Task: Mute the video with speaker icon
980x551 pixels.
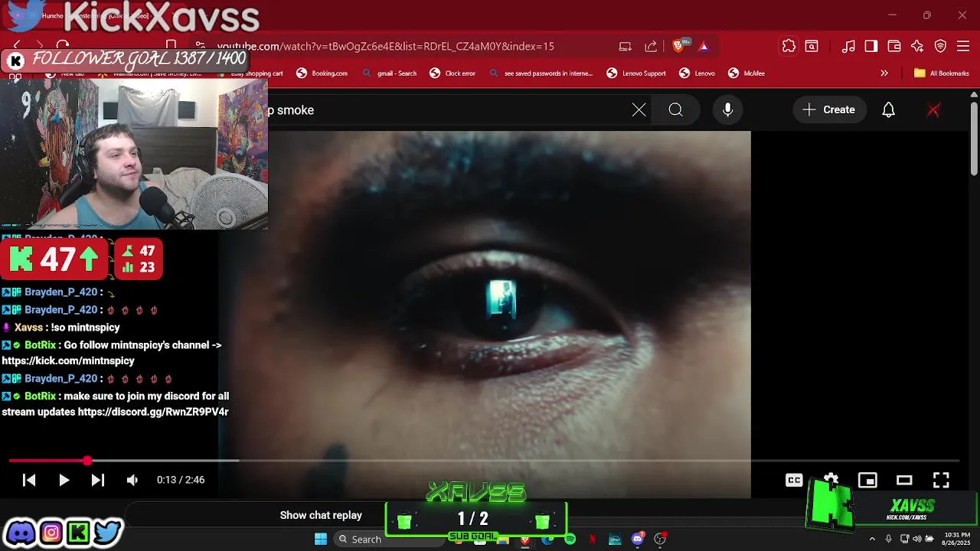Action: click(x=132, y=480)
